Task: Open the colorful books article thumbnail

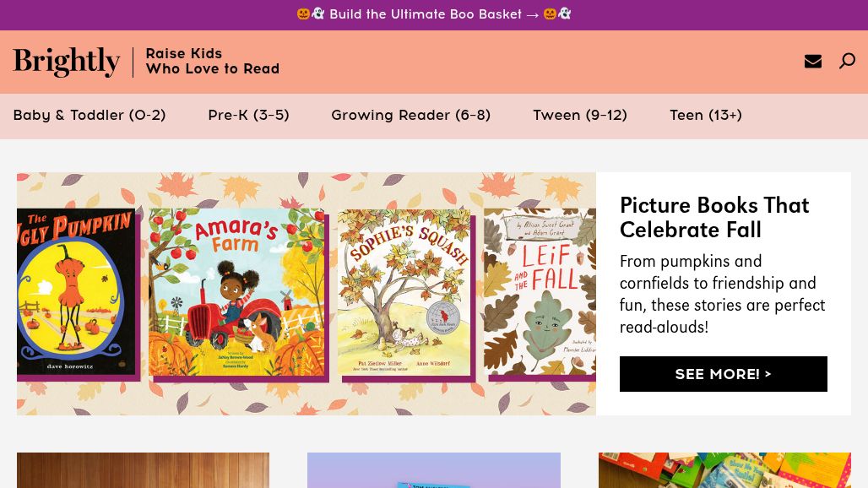Action: coord(724,470)
